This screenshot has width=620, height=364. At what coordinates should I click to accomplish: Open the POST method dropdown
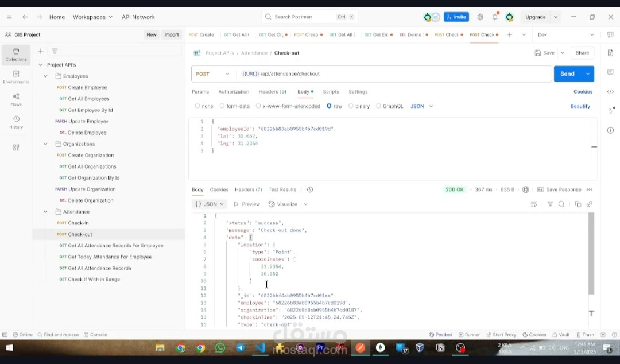(x=213, y=74)
